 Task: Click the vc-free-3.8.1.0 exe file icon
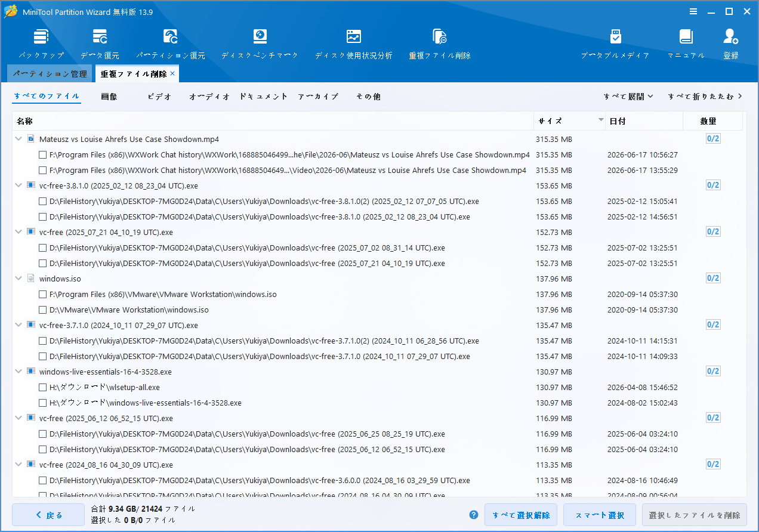(31, 185)
